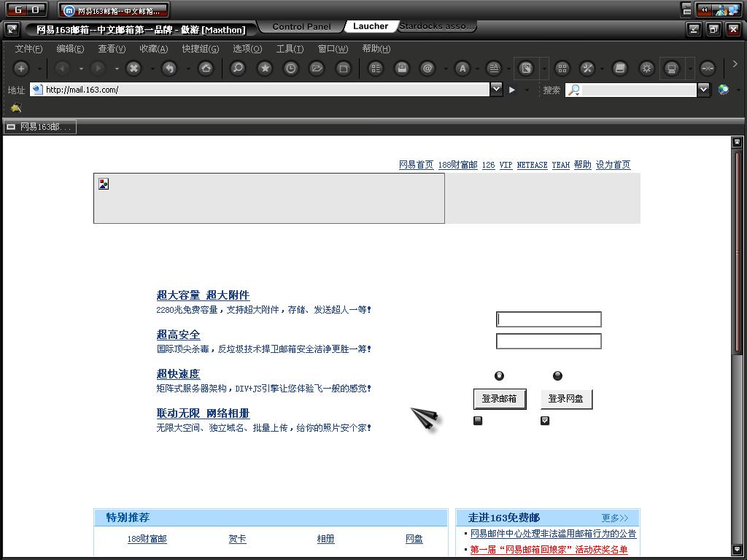The width and height of the screenshot is (747, 560).
Task: Open the 188财富邮 link in top navigation
Action: pos(458,165)
